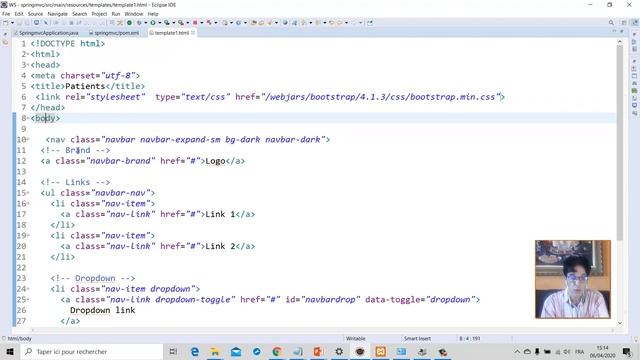Click the FRA language indicator
The height and width of the screenshot is (360, 640).
579,351
